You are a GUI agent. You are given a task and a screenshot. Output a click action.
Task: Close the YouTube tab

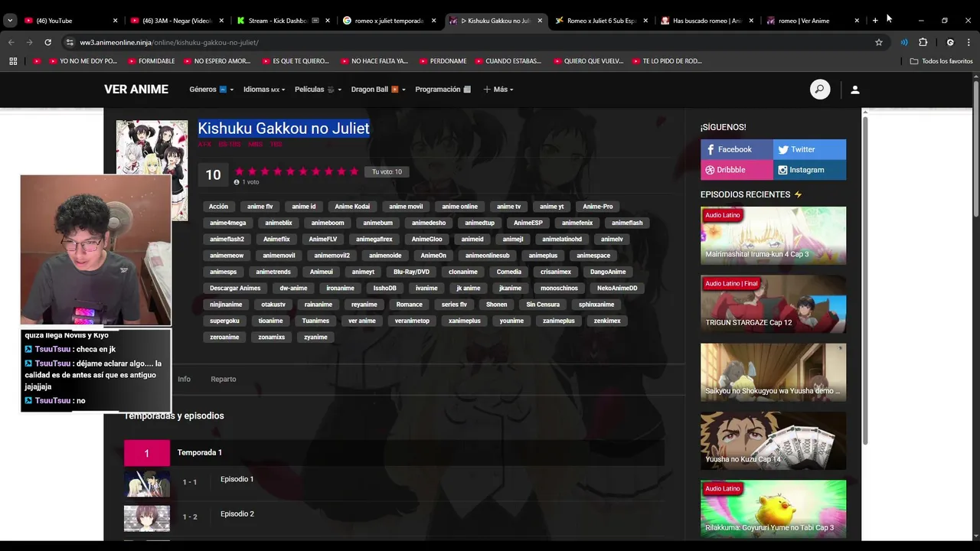(116, 21)
